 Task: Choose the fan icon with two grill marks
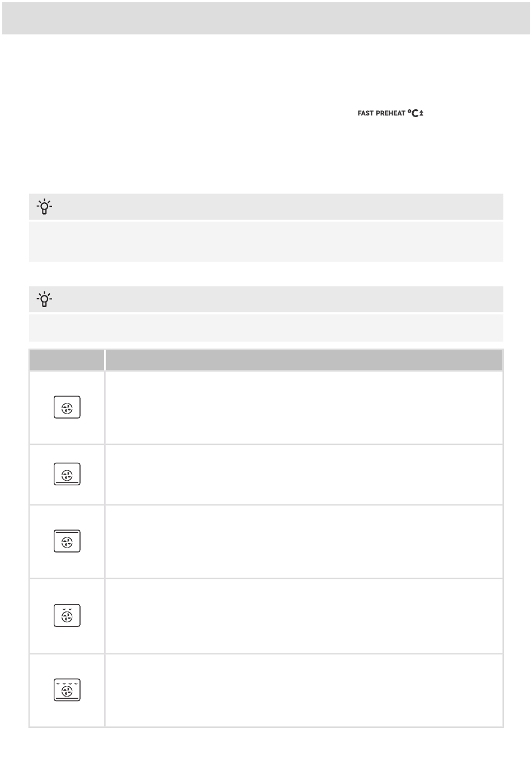(x=67, y=615)
